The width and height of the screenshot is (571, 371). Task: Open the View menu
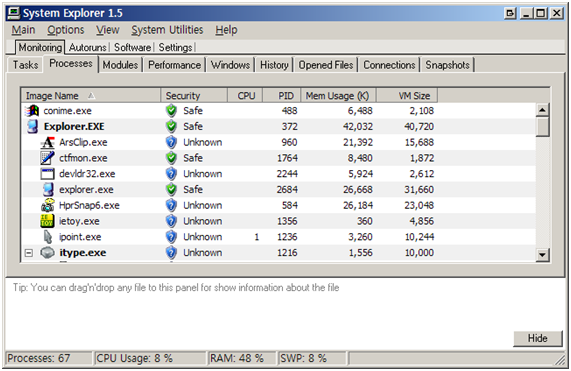[107, 30]
